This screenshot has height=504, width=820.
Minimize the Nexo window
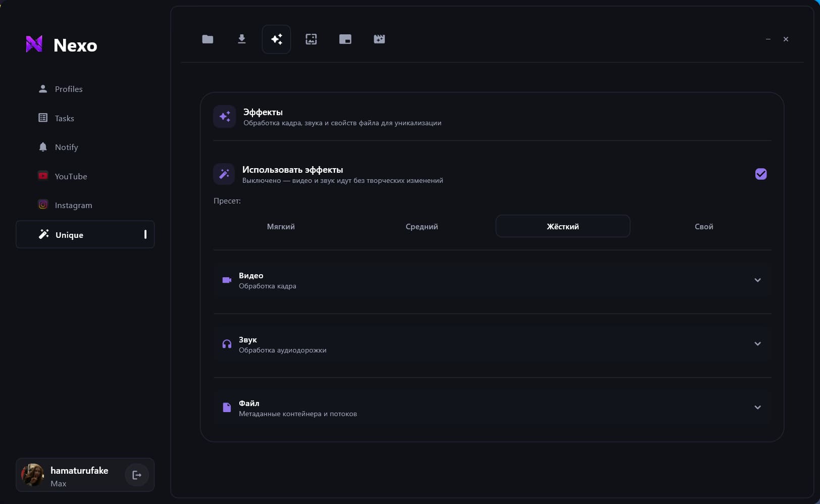point(768,39)
